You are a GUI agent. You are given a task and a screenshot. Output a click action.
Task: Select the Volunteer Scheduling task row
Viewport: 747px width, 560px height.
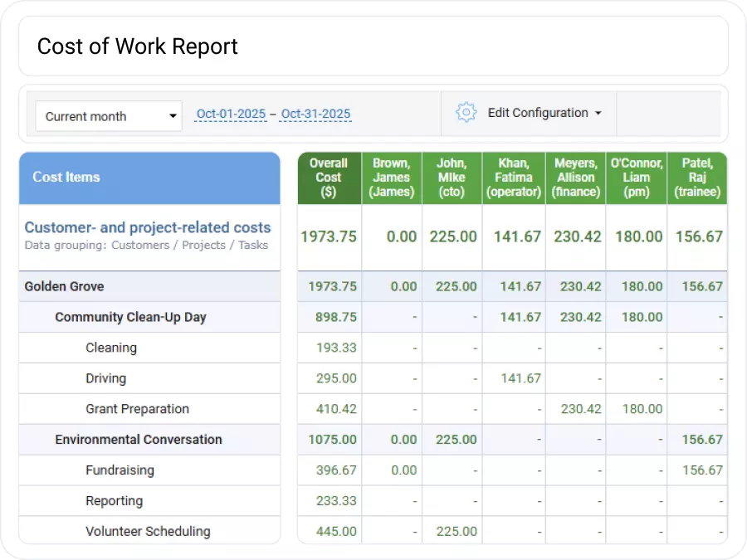click(146, 531)
